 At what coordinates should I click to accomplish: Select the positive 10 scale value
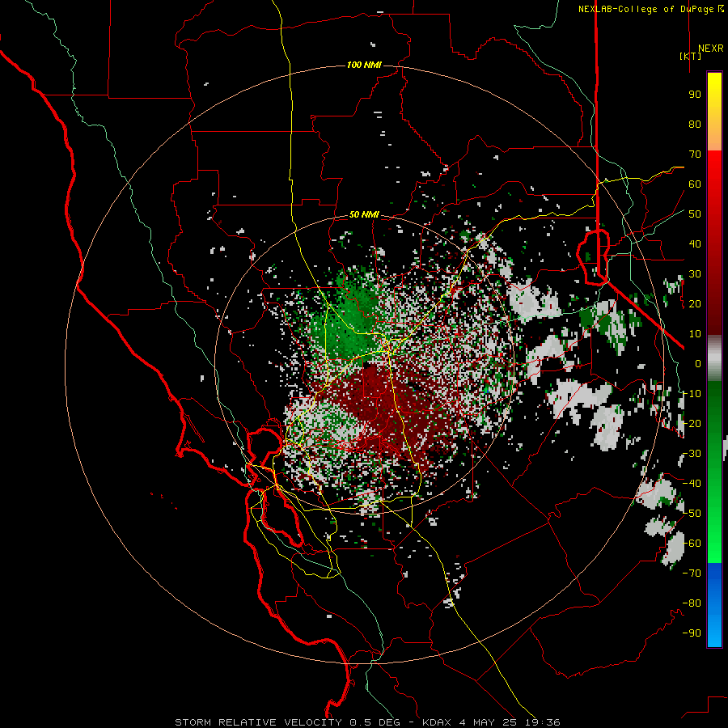695,334
